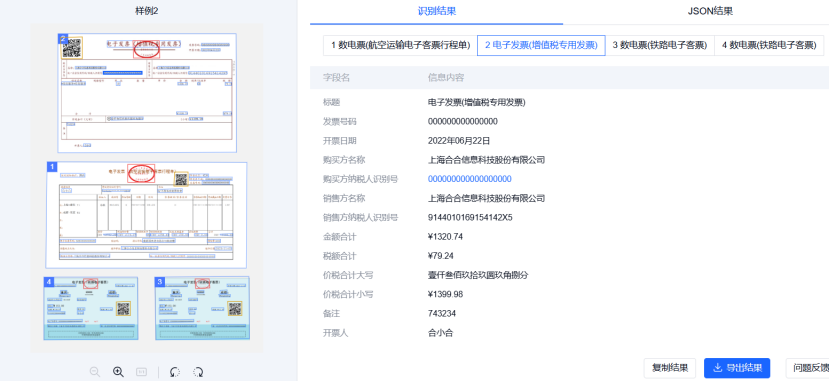
Task: Click the tax amount ¥79.24
Action: click(440, 256)
